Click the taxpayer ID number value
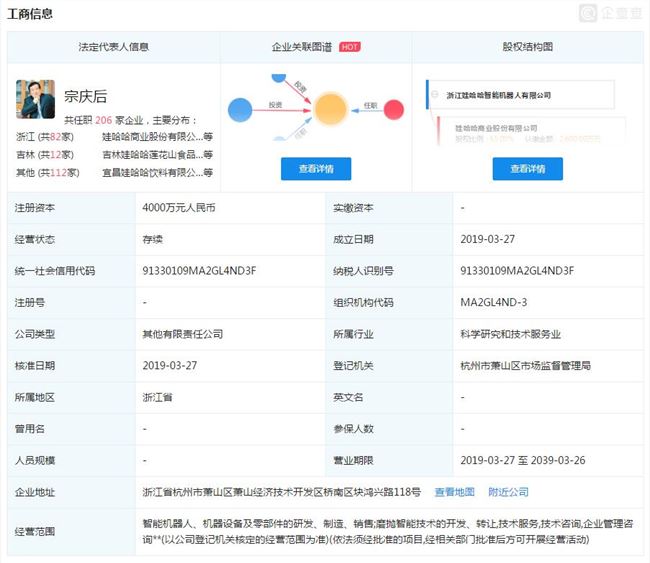The width and height of the screenshot is (650, 563). 517,271
